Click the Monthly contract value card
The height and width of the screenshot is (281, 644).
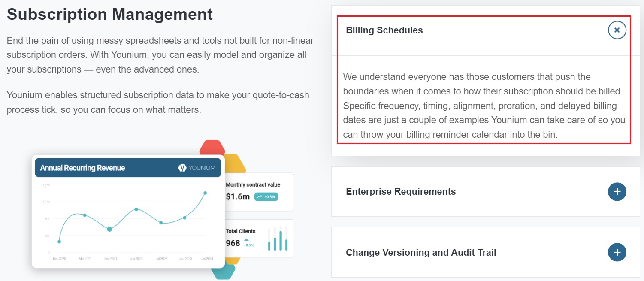(x=259, y=192)
